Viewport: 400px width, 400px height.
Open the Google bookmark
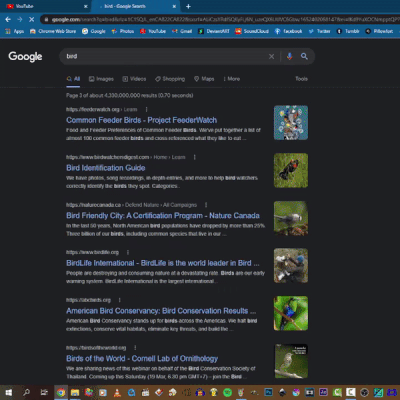(x=94, y=31)
